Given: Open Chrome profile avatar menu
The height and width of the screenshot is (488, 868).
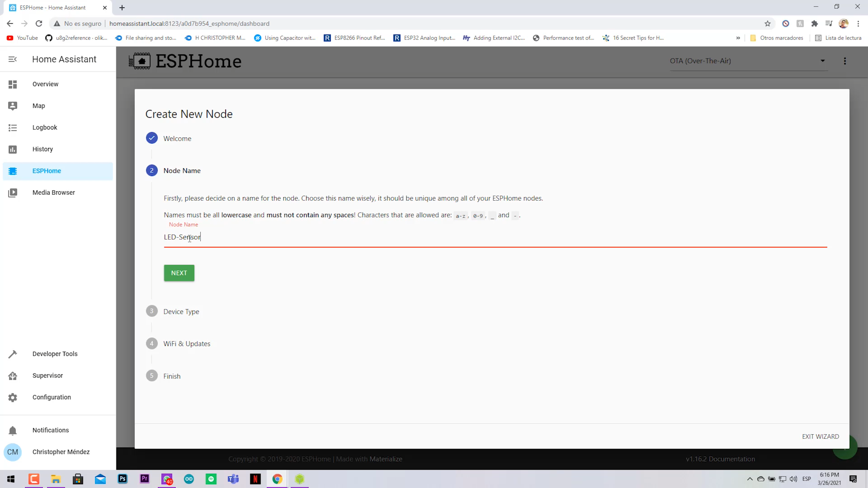Looking at the screenshot, I should pos(844,23).
